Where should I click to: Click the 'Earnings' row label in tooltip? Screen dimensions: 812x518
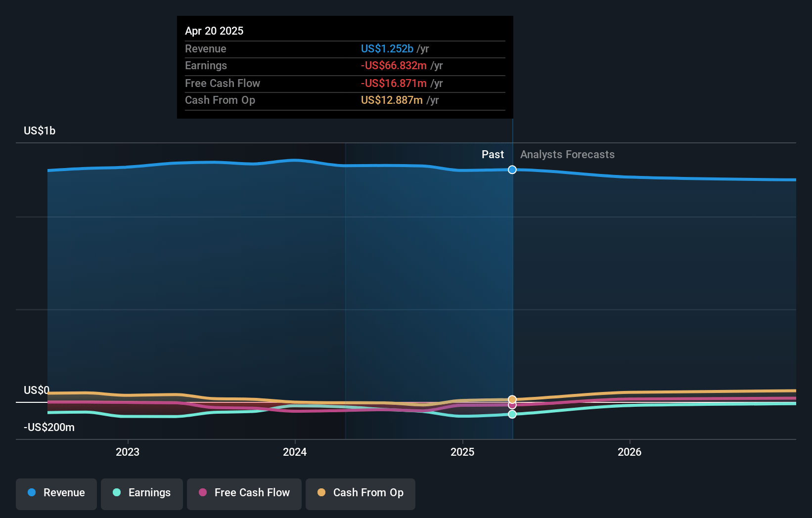[206, 65]
